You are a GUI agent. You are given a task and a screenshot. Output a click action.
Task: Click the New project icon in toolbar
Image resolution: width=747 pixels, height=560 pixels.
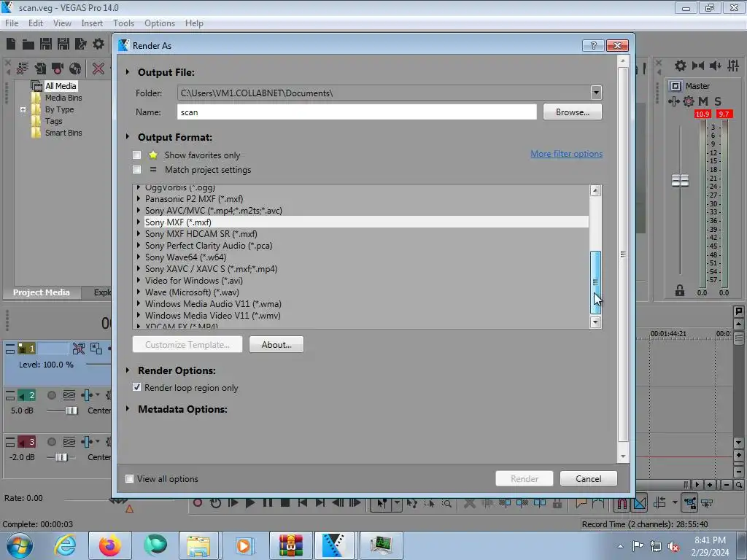11,44
